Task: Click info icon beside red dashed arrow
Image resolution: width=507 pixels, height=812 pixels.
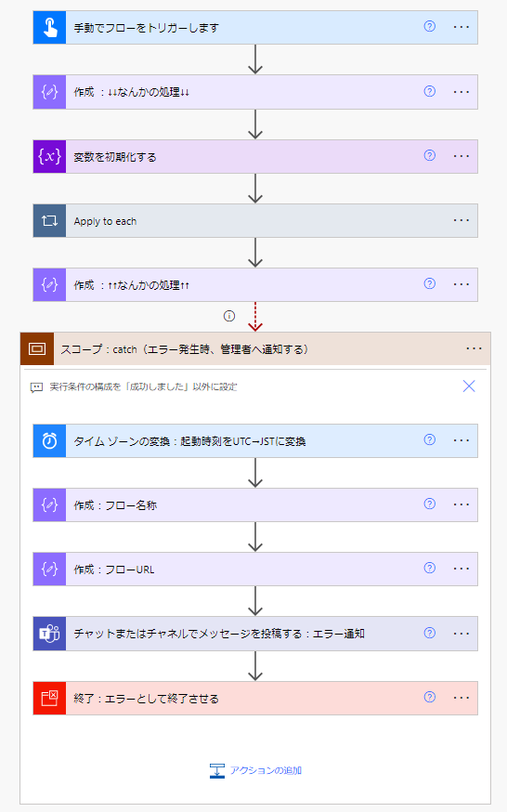Action: coord(229,316)
